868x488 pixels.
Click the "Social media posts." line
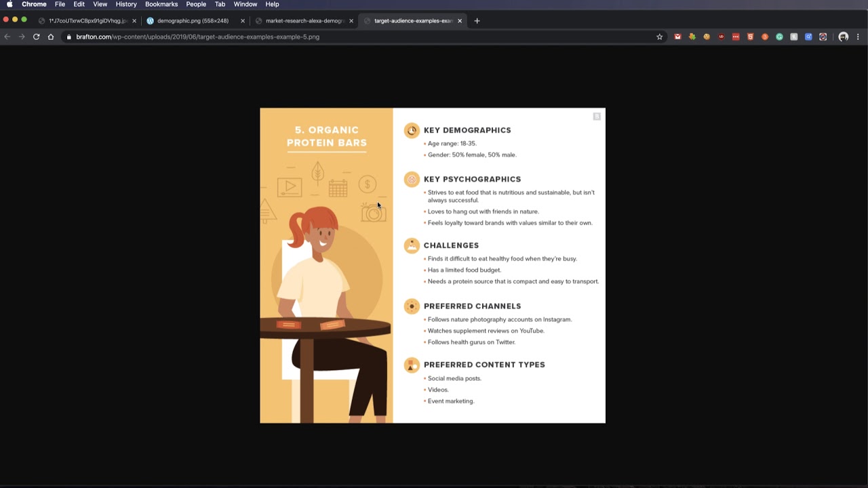(x=454, y=378)
